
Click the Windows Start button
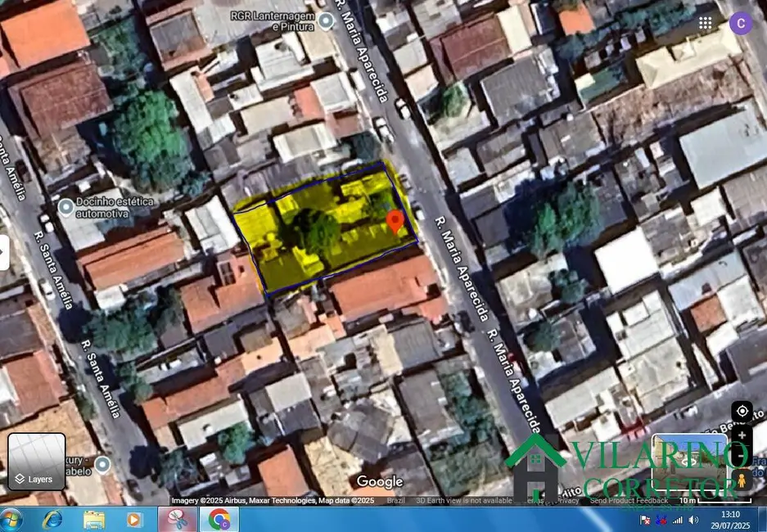(11, 519)
